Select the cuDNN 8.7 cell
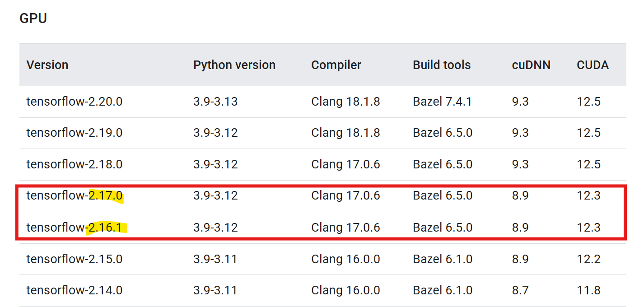 click(520, 290)
